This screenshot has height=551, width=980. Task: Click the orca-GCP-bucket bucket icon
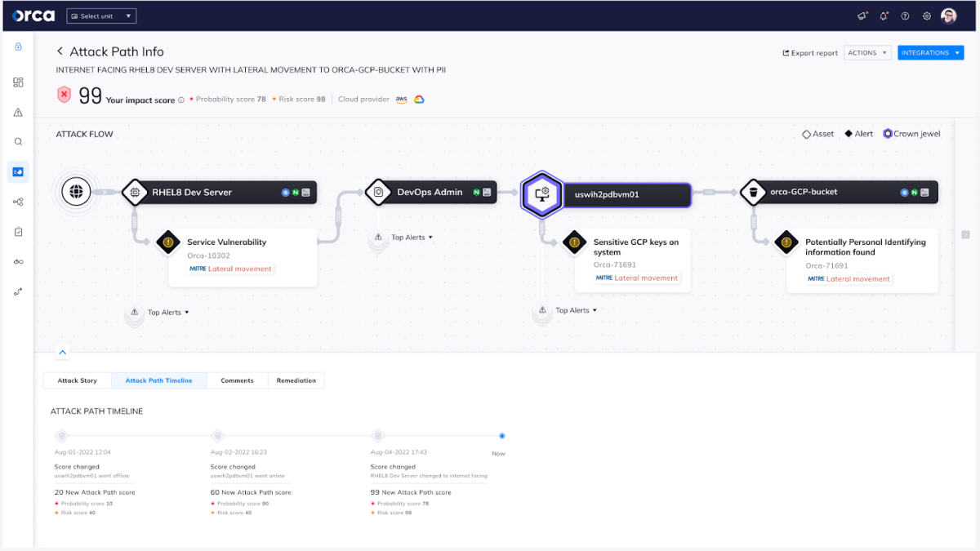[752, 193]
